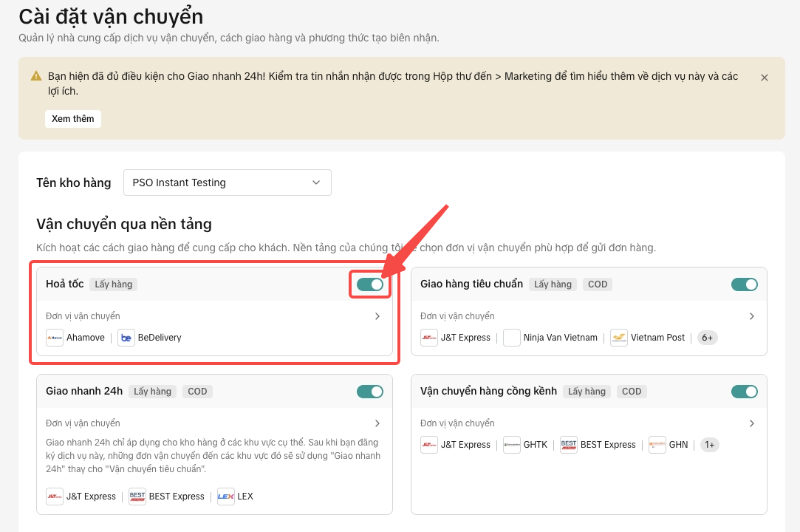Turn off Giao hàng tiêu chuẩn toggle
Viewport: 800px width, 532px height.
click(745, 284)
